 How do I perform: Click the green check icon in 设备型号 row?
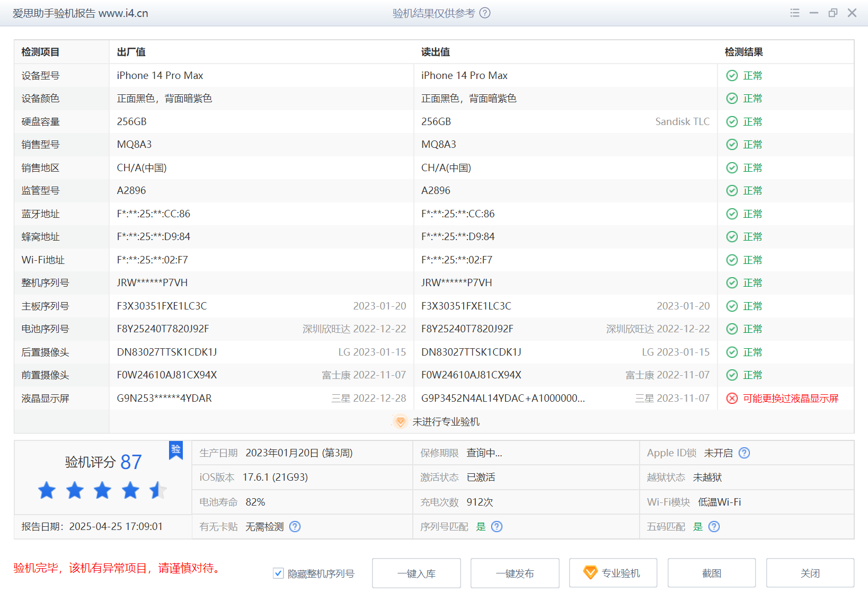point(732,75)
